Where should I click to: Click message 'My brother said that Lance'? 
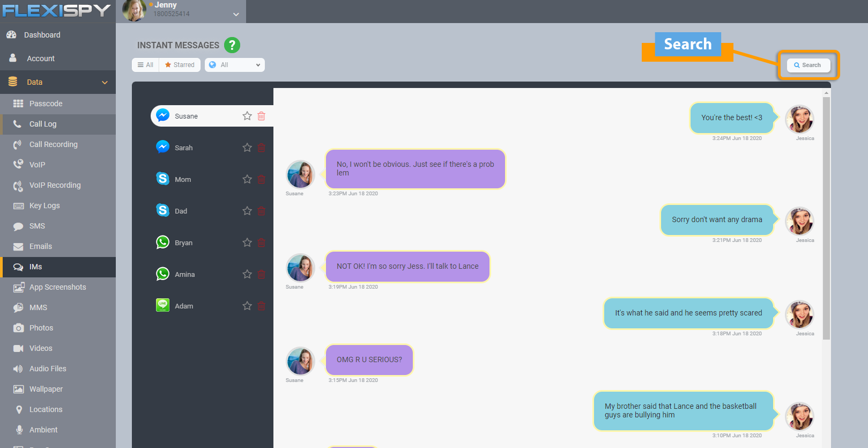click(684, 410)
